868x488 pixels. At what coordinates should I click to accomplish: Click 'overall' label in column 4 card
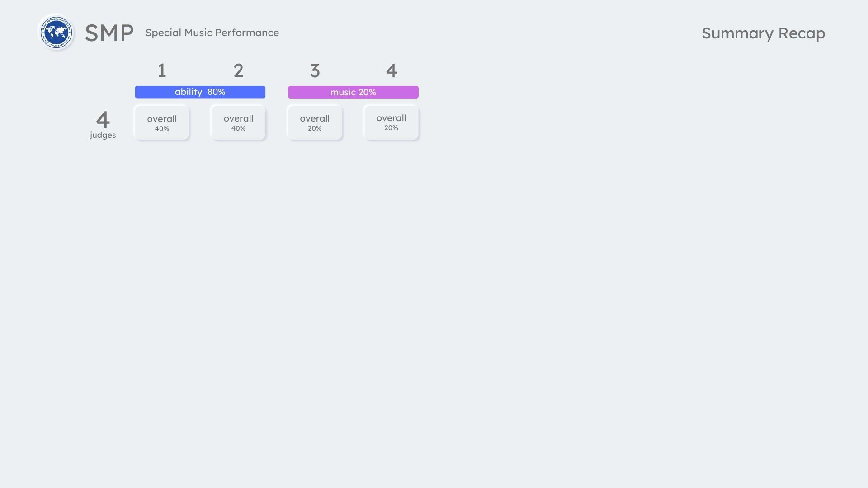(391, 118)
